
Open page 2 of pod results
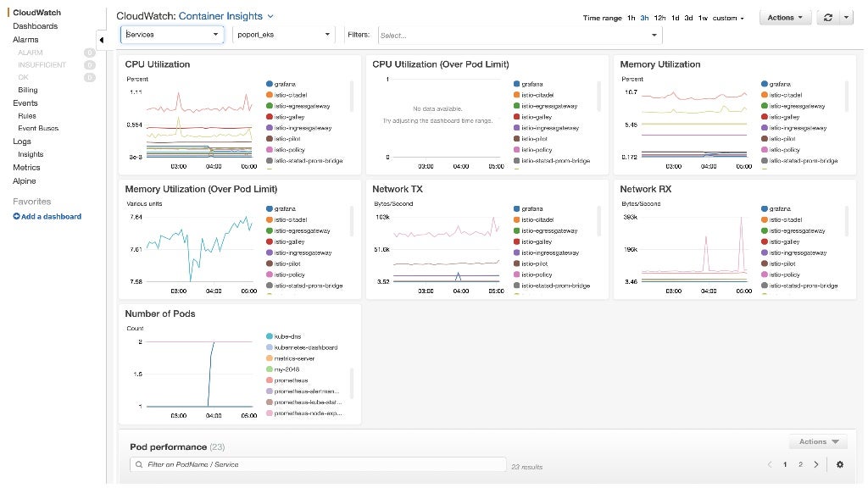800,464
